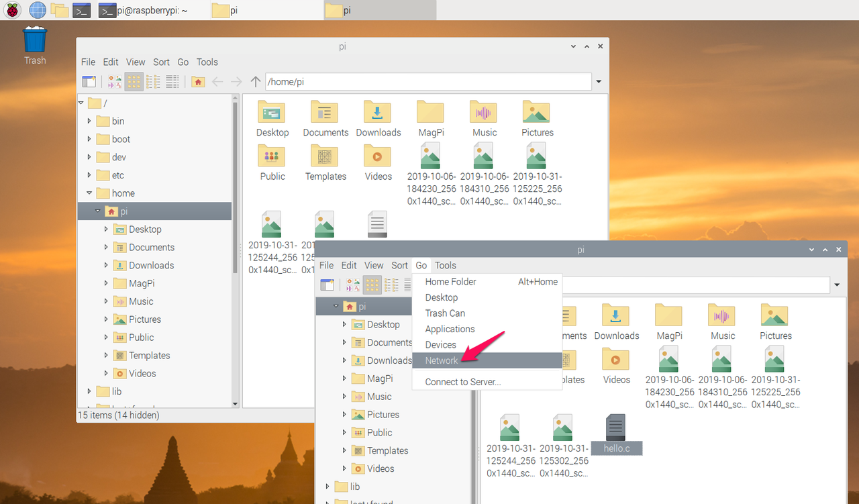This screenshot has height=504, width=859.
Task: Open the terminal launcher icon in the taskbar
Action: (81, 10)
